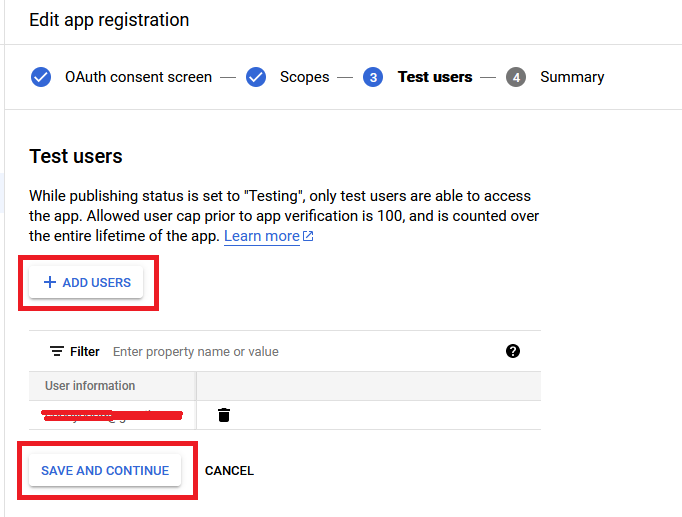The height and width of the screenshot is (517, 682).
Task: Open the Learn more link
Action: point(262,236)
